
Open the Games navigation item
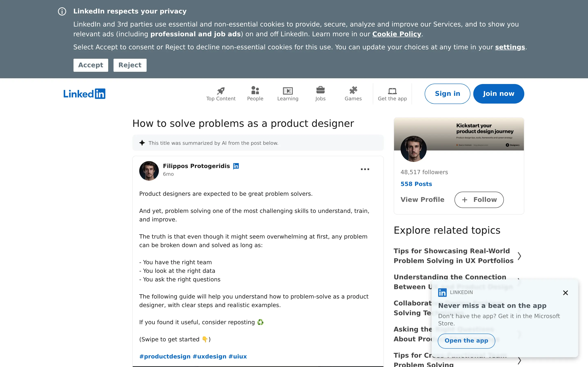pyautogui.click(x=353, y=91)
